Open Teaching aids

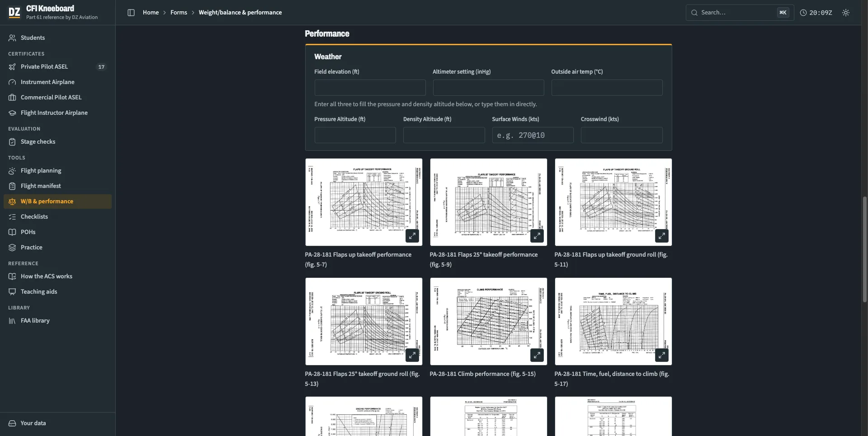(x=57, y=292)
